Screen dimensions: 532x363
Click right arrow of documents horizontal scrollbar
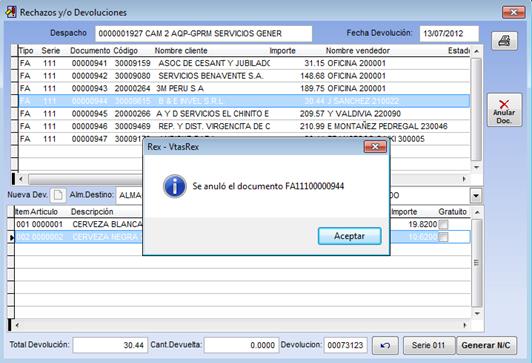click(464, 179)
